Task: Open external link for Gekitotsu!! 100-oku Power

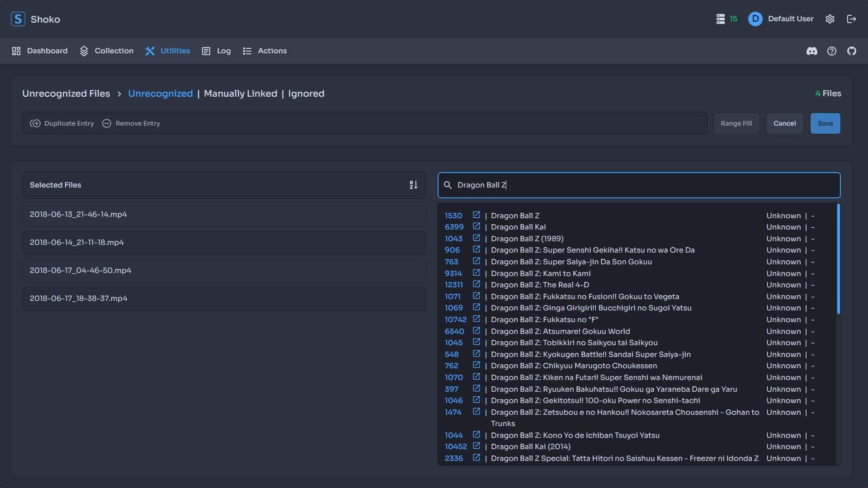Action: click(476, 400)
